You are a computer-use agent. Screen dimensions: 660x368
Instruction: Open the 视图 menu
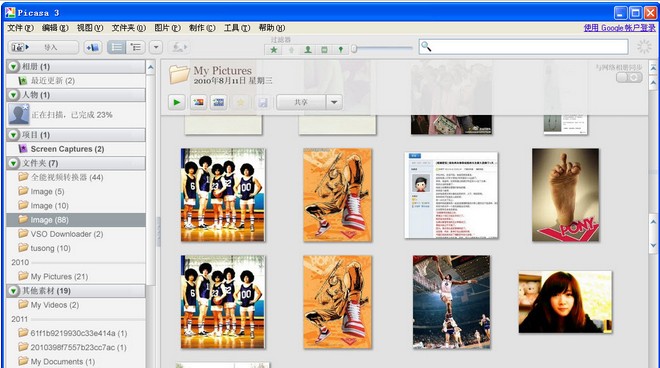click(90, 28)
